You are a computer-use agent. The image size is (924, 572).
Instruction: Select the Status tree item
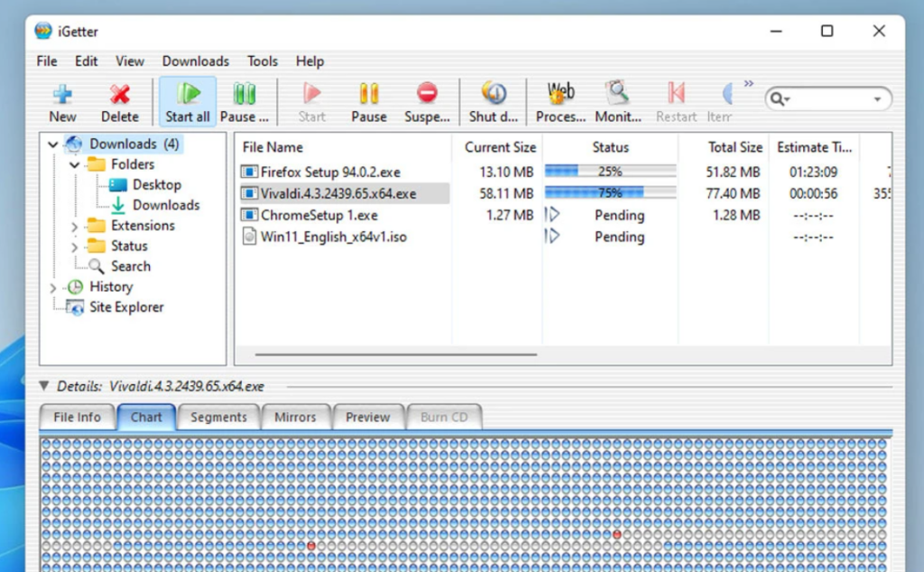tap(129, 246)
